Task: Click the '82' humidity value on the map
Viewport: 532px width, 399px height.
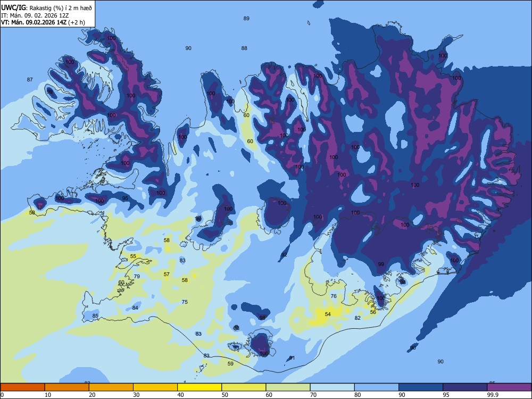Action: tap(358, 318)
